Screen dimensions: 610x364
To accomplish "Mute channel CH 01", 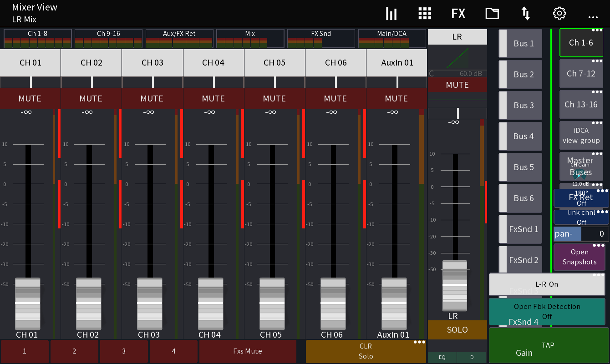I will (30, 98).
